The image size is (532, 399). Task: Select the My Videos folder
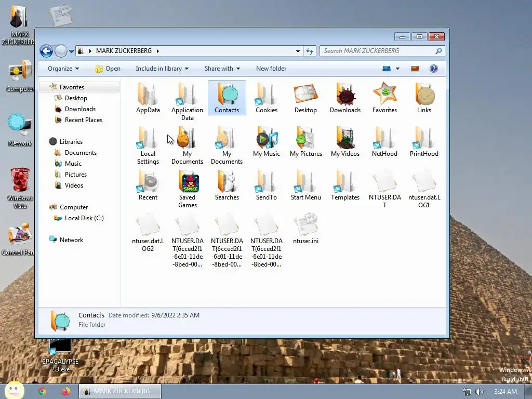pos(345,142)
